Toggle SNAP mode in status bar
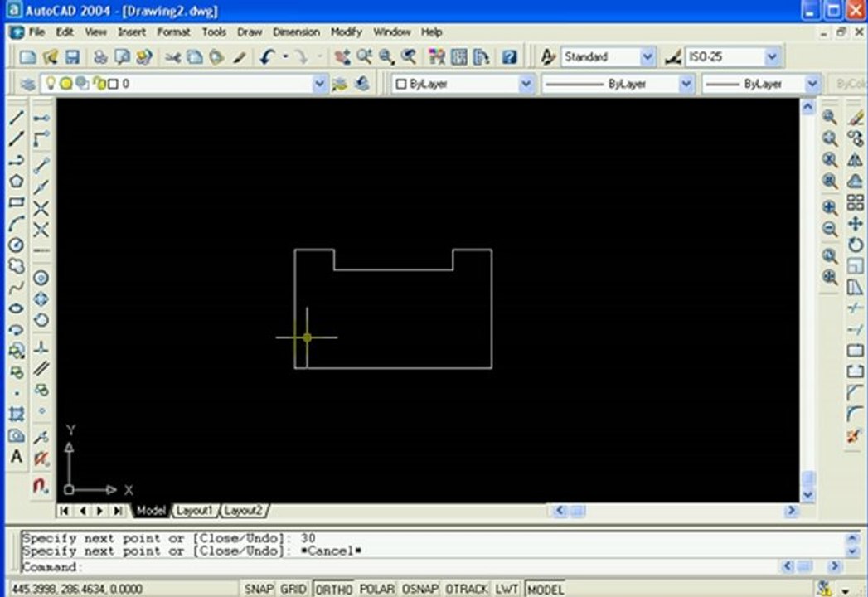 259,589
